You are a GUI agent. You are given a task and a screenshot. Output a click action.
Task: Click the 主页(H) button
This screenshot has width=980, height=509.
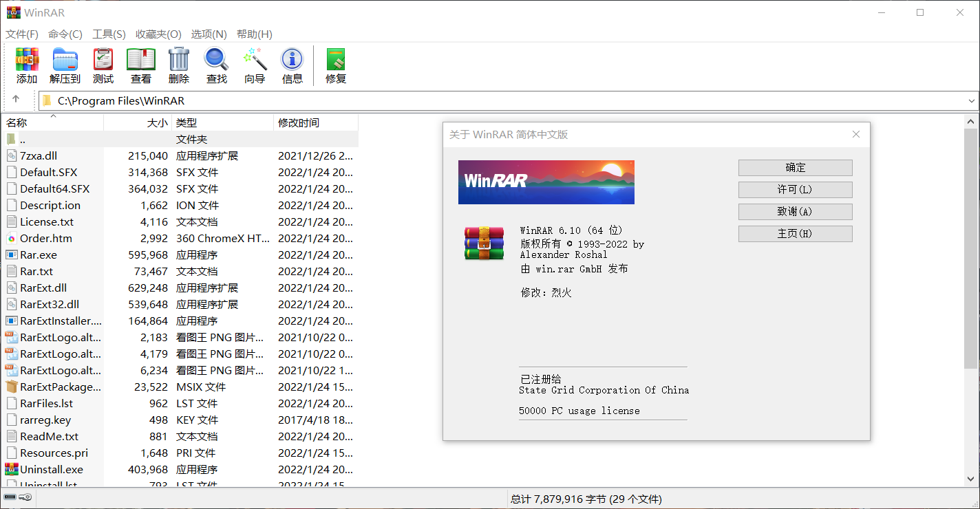[796, 234]
